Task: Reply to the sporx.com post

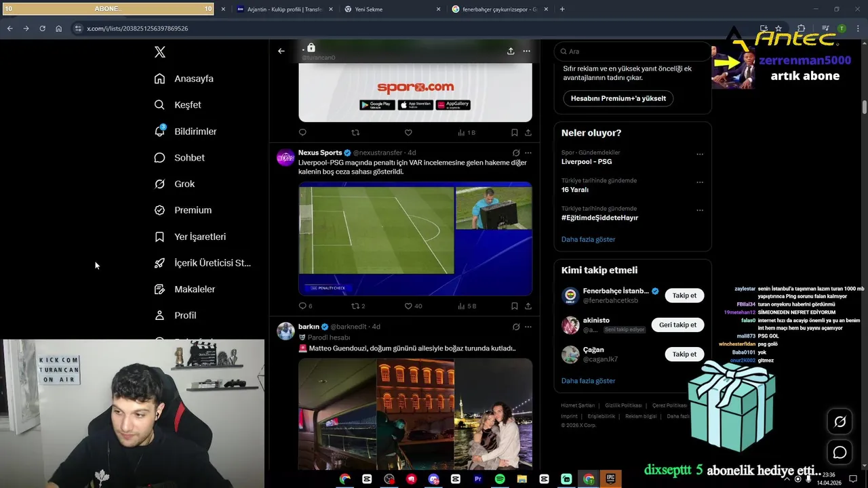Action: (x=302, y=133)
